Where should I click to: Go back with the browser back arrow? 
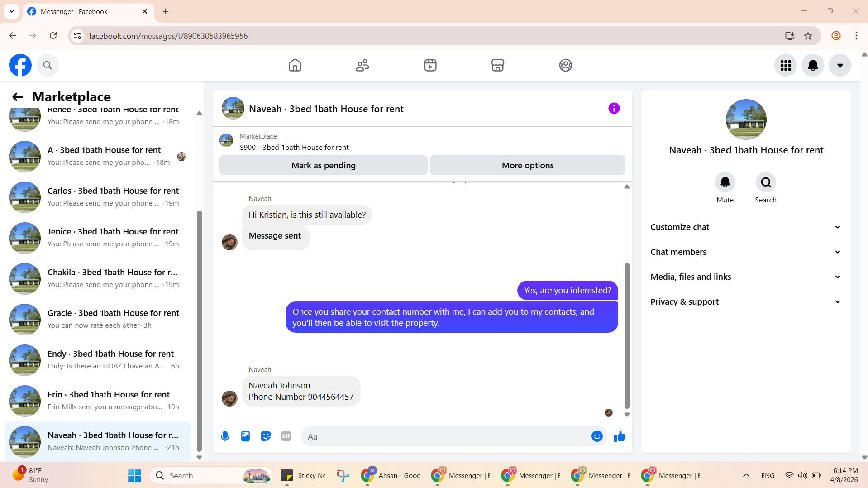pyautogui.click(x=13, y=36)
